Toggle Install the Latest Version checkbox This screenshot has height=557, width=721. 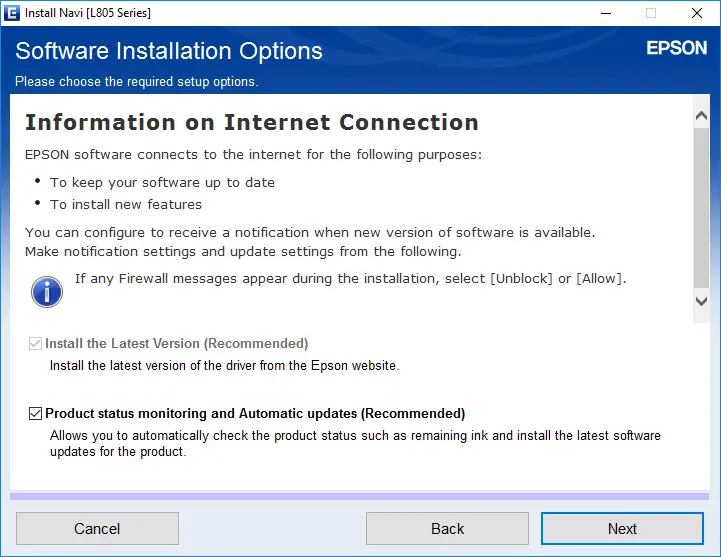tap(36, 344)
